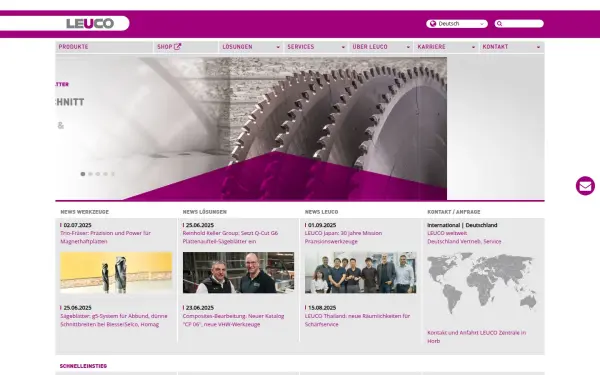This screenshot has width=600, height=375.
Task: Click the floating envelope contact icon
Action: point(585,186)
